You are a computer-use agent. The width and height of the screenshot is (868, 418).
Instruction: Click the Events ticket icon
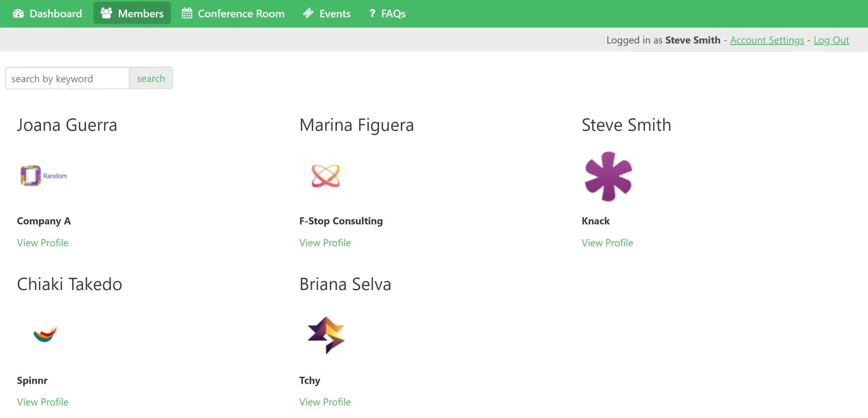[x=308, y=14]
